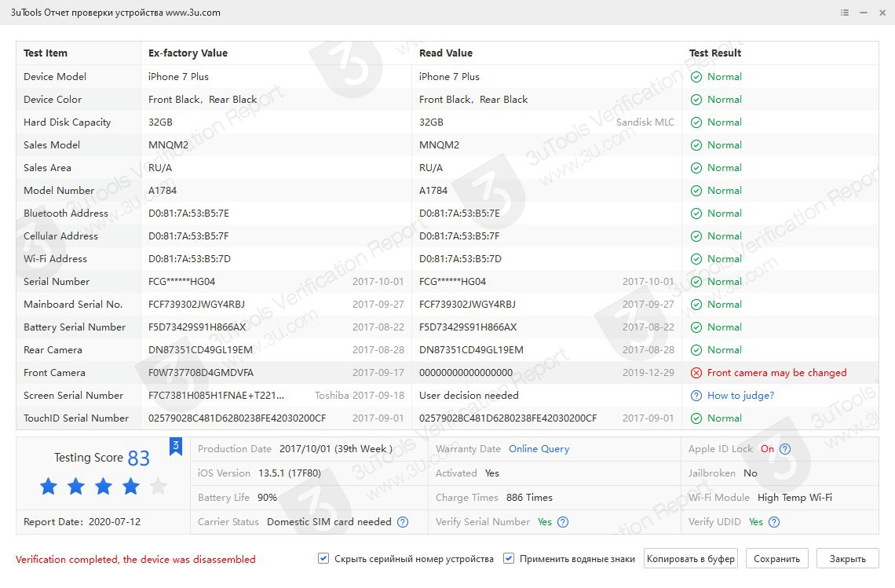This screenshot has height=588, width=895.
Task: Click 'Report Date: 2020-07-12' text
Action: (82, 522)
